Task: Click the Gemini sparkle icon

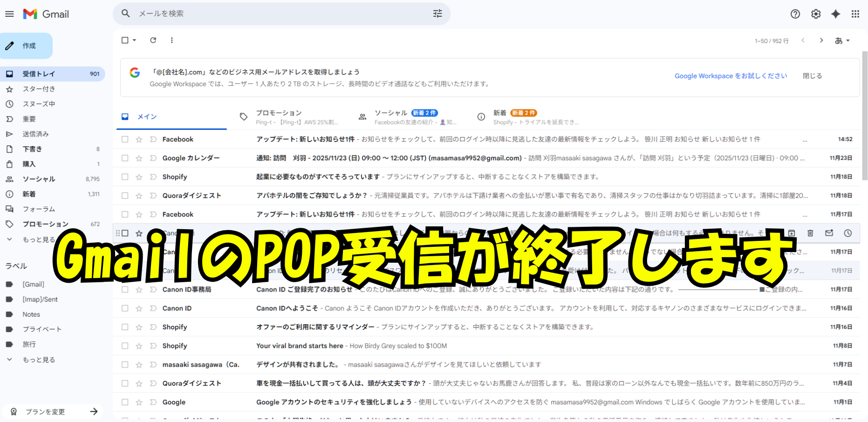Action: [835, 14]
